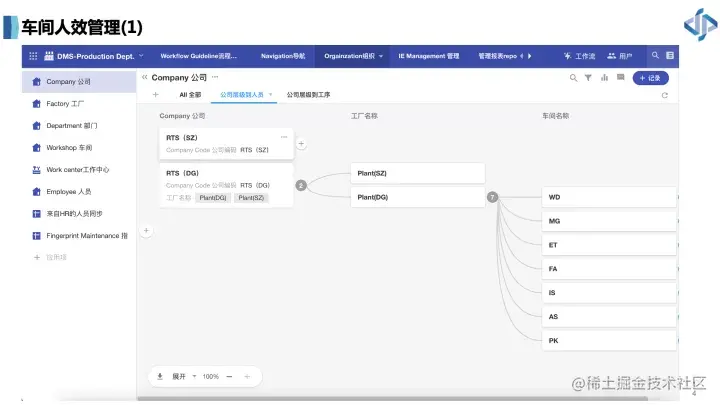The image size is (720, 405).
Task: Open the IE Management tab
Action: tap(428, 56)
